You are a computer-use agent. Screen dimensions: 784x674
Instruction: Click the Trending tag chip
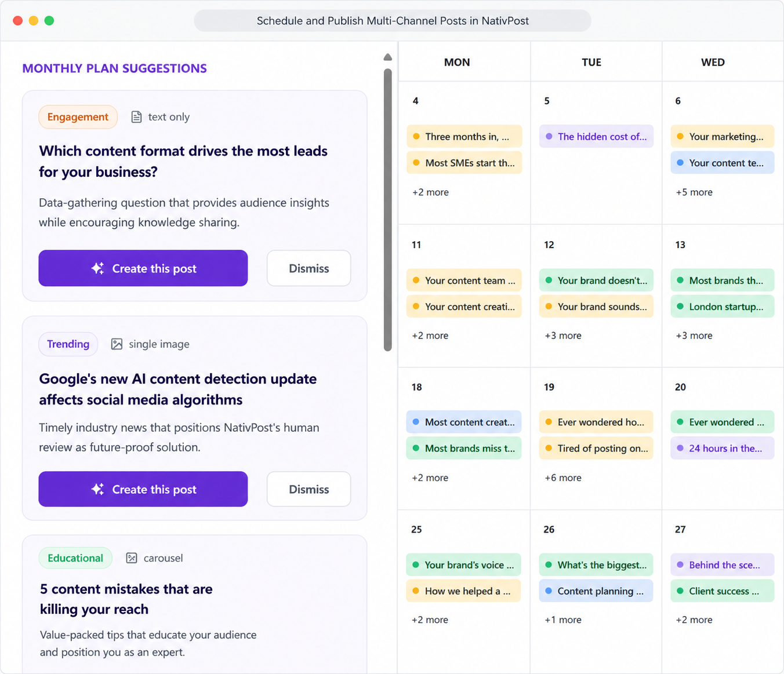coord(68,344)
